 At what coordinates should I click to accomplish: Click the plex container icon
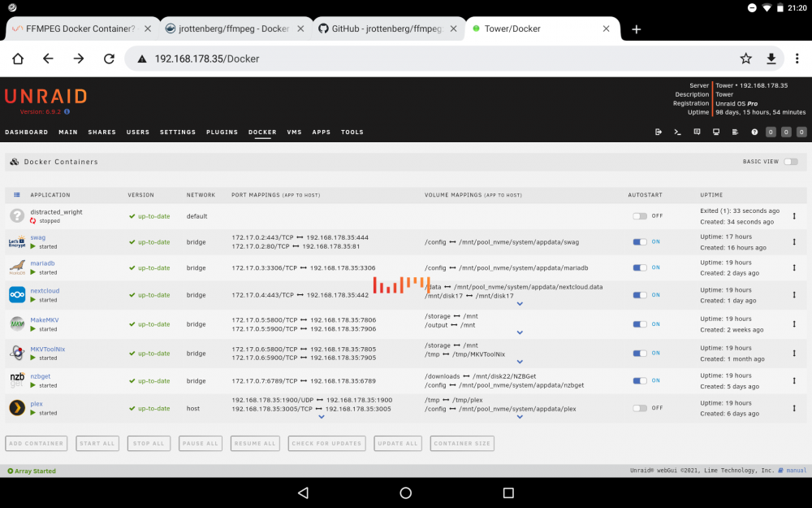click(16, 408)
